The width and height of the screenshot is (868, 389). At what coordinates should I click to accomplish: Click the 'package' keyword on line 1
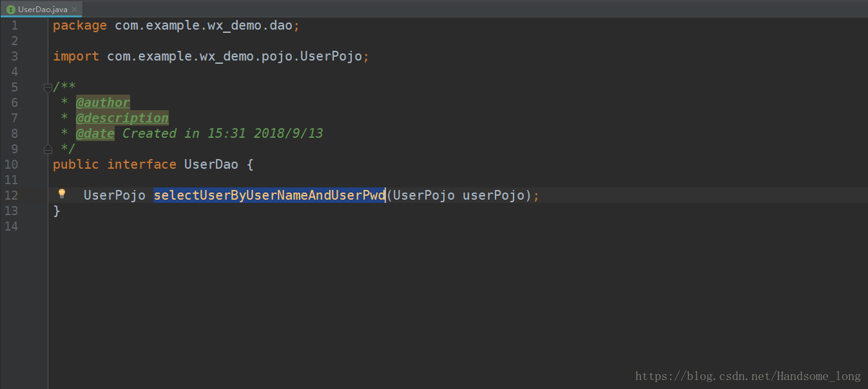80,25
